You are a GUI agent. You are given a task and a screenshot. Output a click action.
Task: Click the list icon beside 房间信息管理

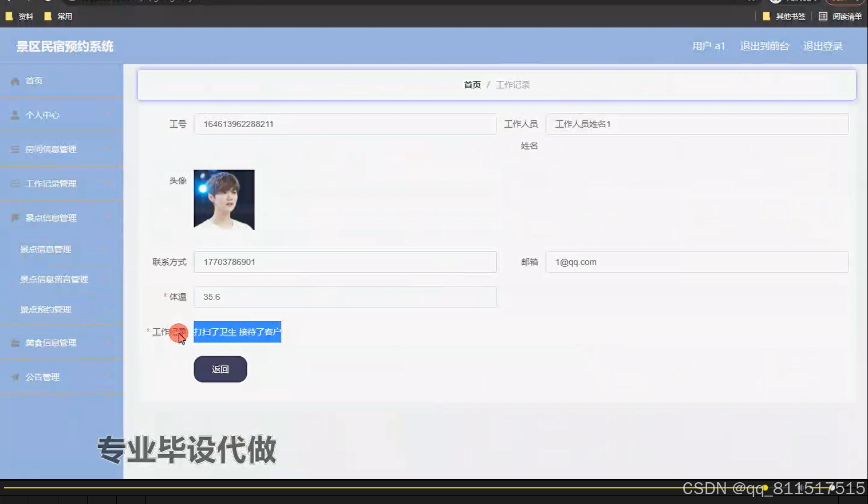(14, 149)
